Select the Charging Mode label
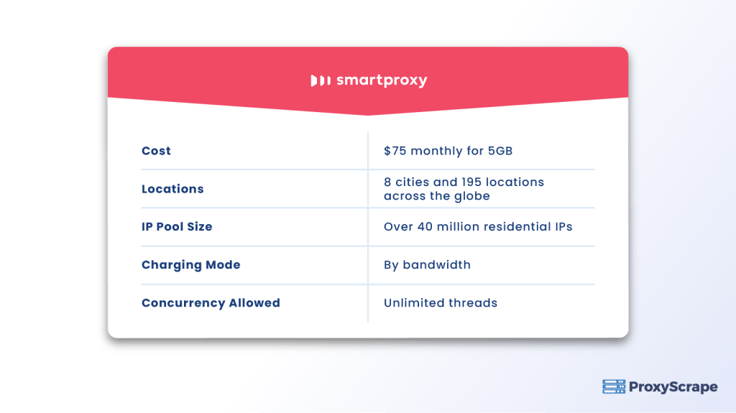Viewport: 736px width, 413px height. (x=191, y=265)
